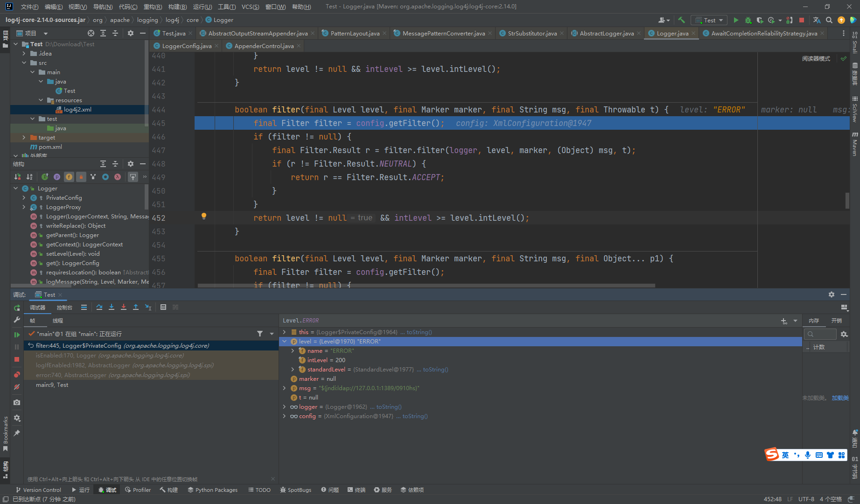Open the translate icon in top toolbar

817,20
